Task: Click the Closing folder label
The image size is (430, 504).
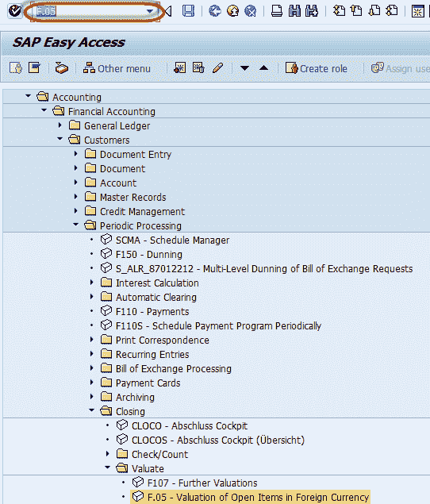Action: [x=130, y=412]
